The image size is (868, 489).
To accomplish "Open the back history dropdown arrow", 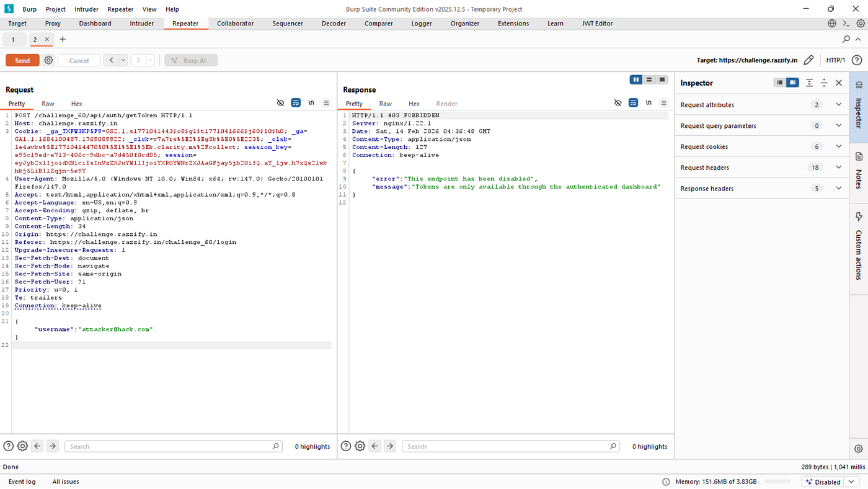I will (x=123, y=60).
